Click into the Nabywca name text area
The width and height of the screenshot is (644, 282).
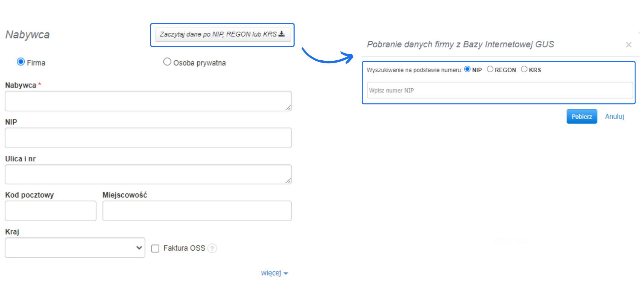click(148, 101)
